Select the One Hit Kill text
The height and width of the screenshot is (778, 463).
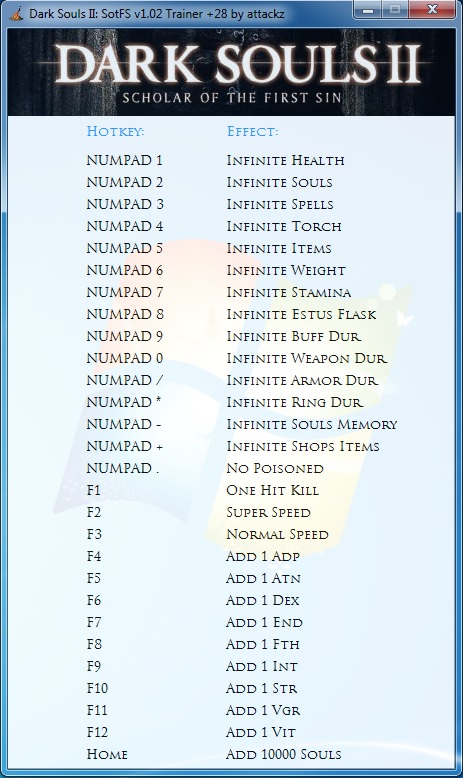tap(272, 490)
